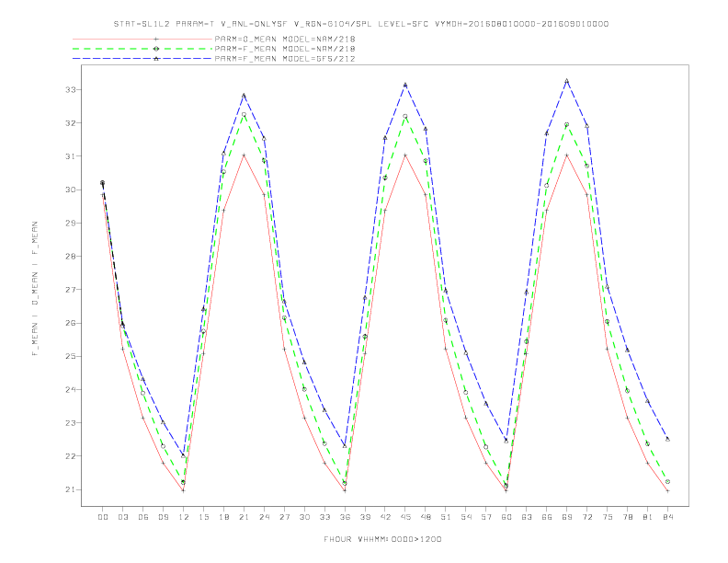Image resolution: width=728 pixels, height=563 pixels.
Task: Click y-axis tick label 26
Action: pyautogui.click(x=71, y=323)
